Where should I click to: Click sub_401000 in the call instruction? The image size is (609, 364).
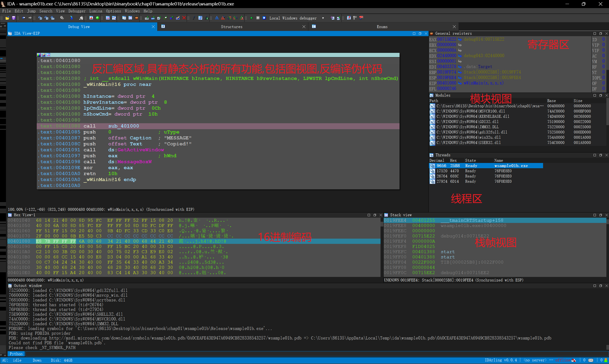pos(124,126)
